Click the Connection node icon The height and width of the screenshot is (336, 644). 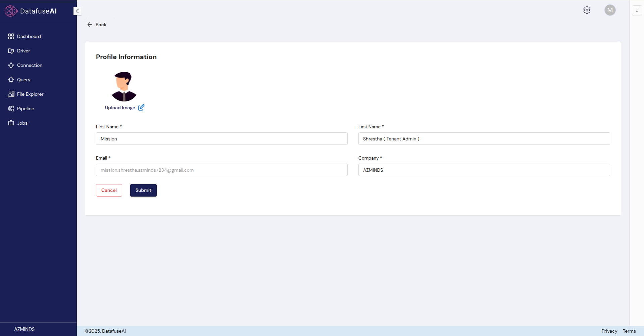pos(11,66)
